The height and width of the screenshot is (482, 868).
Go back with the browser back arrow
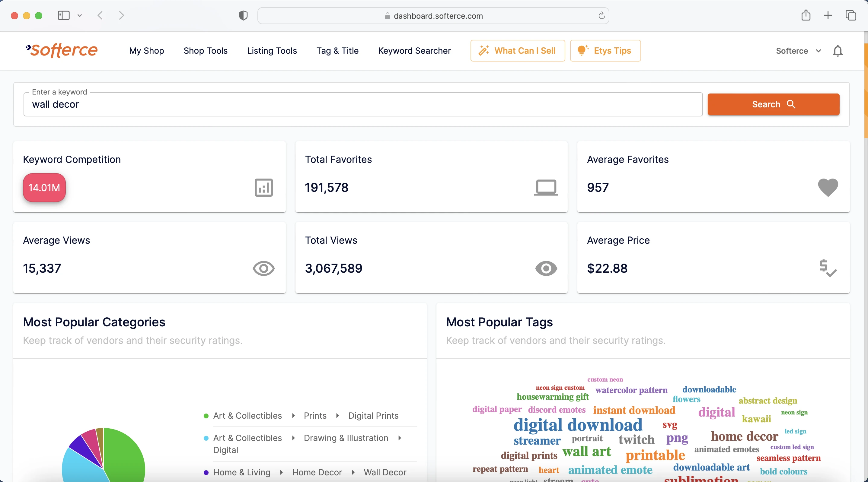pos(100,15)
